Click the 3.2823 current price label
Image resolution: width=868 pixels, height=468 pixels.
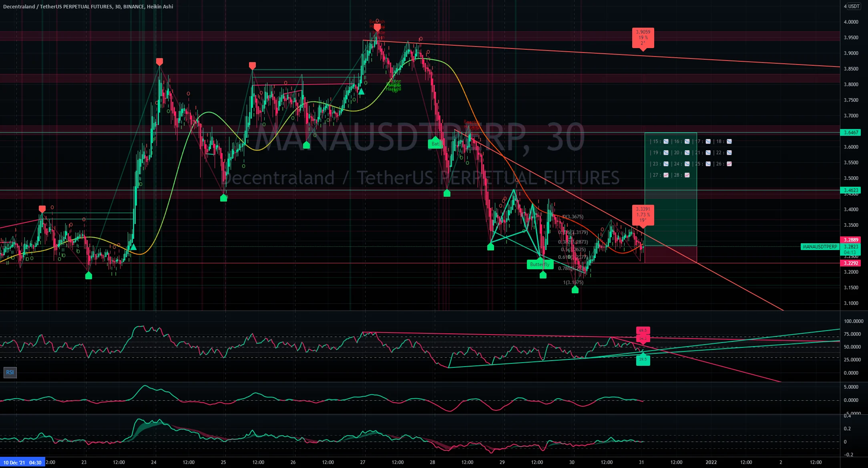coord(851,247)
